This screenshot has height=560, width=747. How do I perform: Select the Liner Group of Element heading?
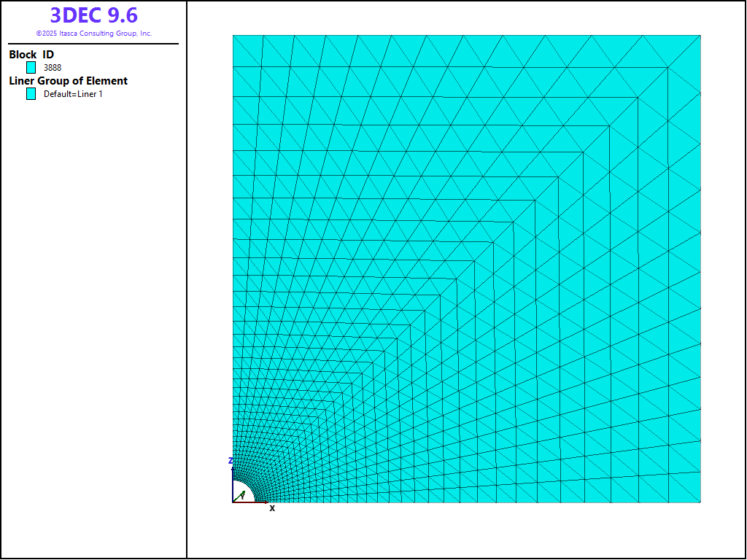point(68,81)
